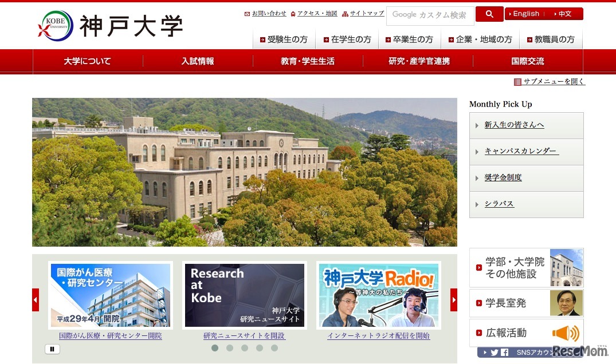Open the Twitter icon in the SNS bar

coord(494,353)
